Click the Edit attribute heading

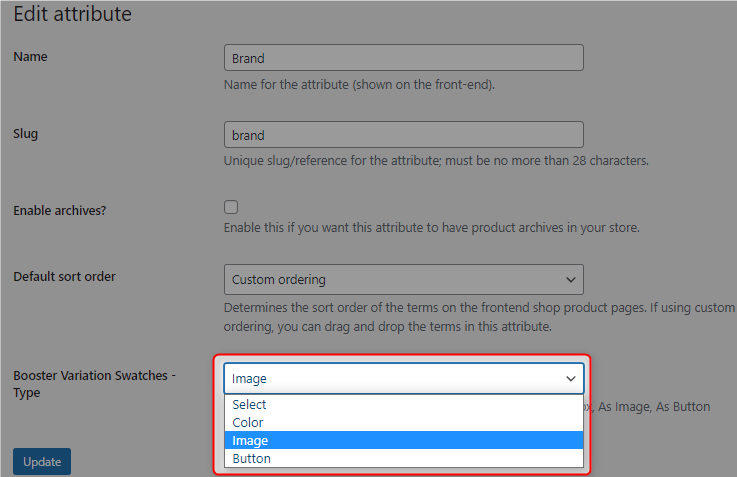coord(72,14)
